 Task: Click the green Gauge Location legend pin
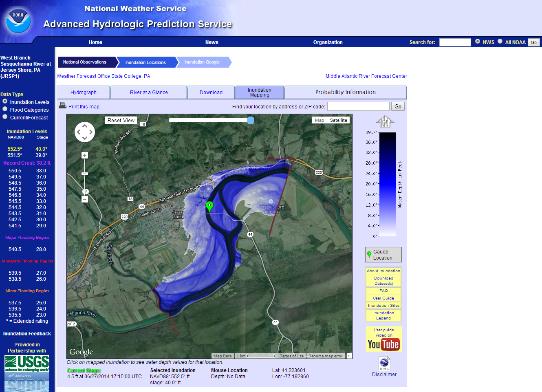(369, 255)
